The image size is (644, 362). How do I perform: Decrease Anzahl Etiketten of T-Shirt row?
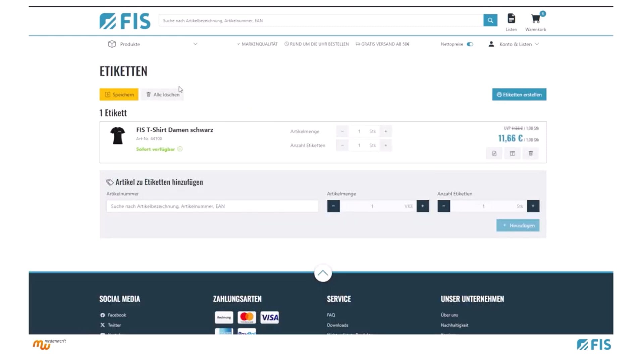[342, 145]
